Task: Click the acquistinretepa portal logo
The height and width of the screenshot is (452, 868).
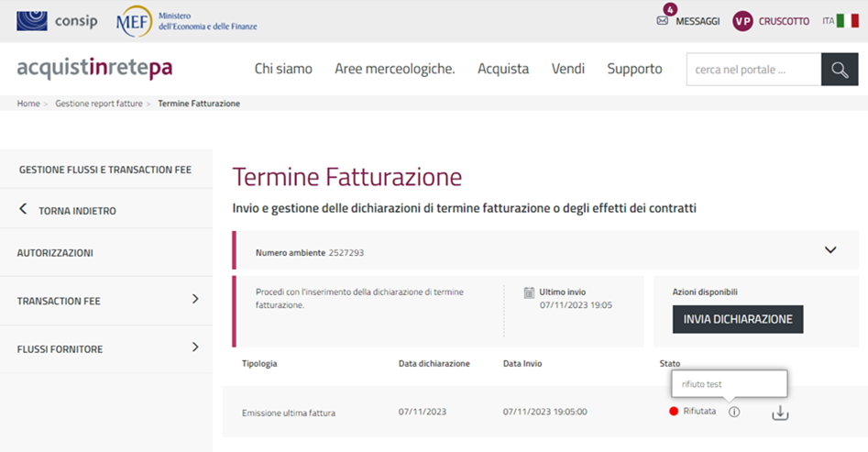Action: 94,69
